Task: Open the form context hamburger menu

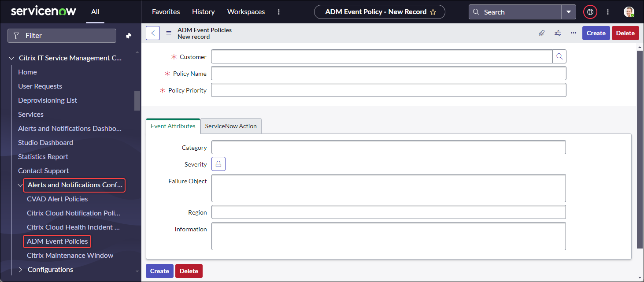Action: coord(168,33)
